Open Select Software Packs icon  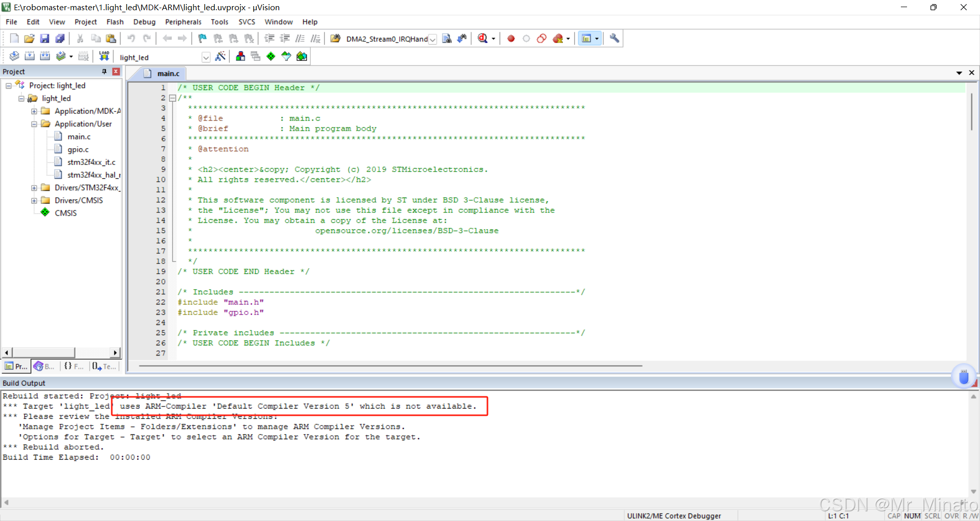(x=286, y=56)
